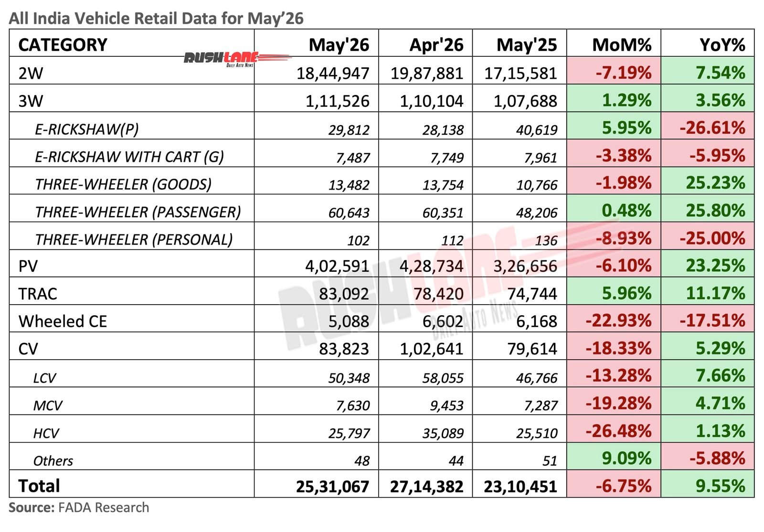
Task: Click the -3.38% MoM cell
Action: (x=614, y=154)
